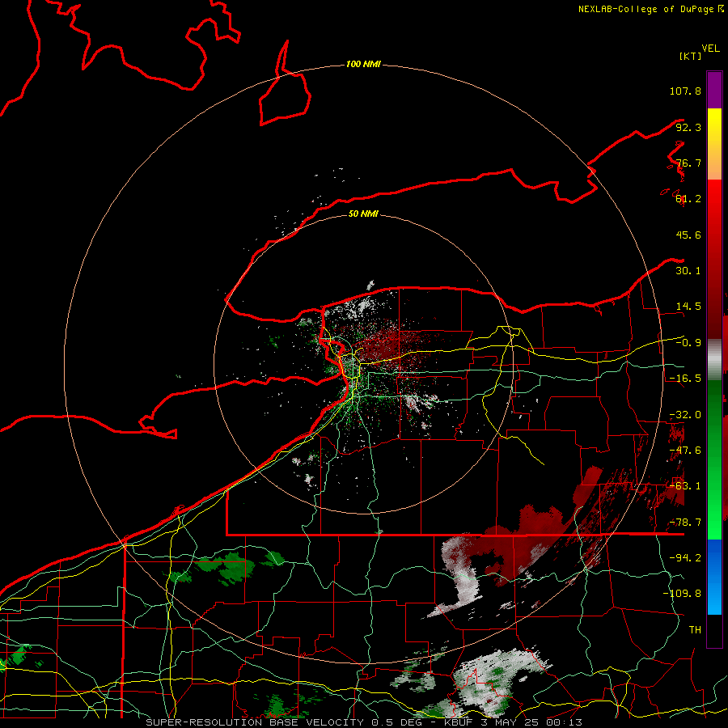Click the 92.3 legend value
Image resolution: width=728 pixels, height=728 pixels.
pos(688,127)
